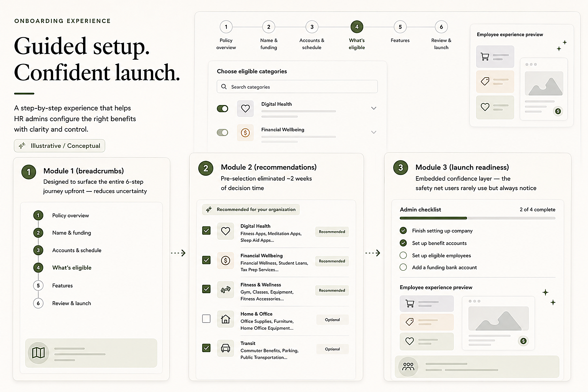Open What's eligible in Module 1 list
588x392 pixels.
72,268
